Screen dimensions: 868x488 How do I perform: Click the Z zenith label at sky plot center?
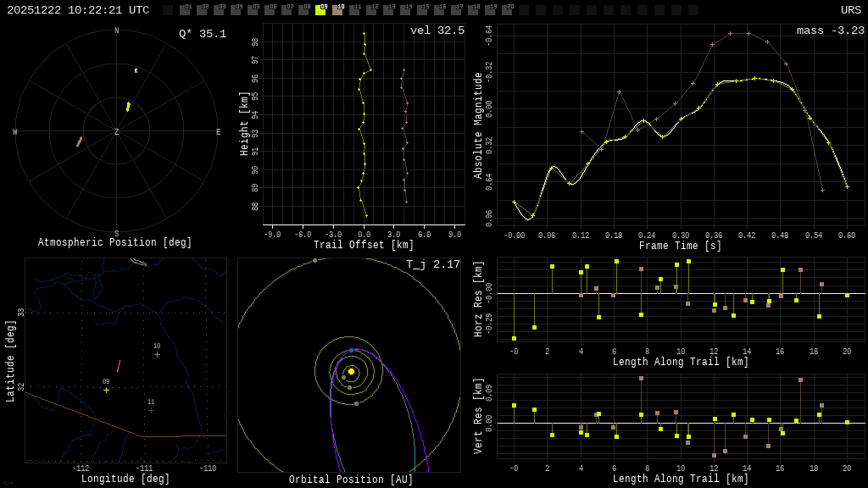116,131
